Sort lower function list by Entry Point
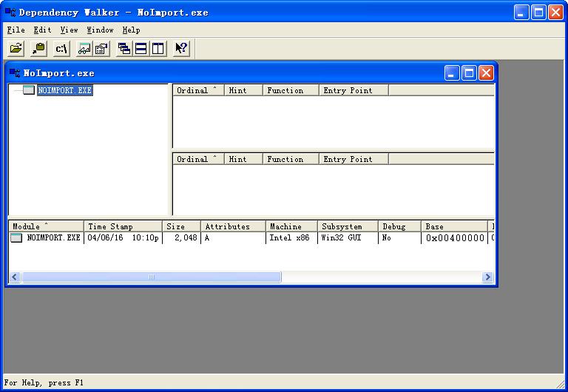568x392 pixels. tap(354, 159)
